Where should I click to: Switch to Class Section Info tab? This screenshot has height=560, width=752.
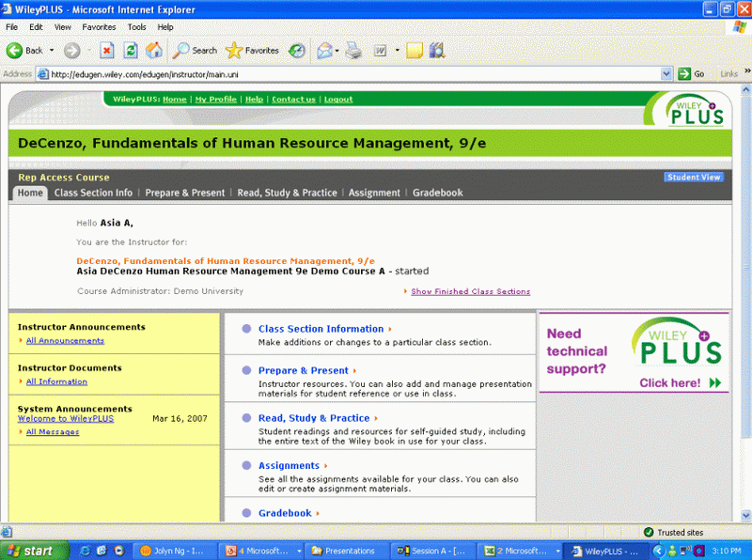click(x=93, y=193)
